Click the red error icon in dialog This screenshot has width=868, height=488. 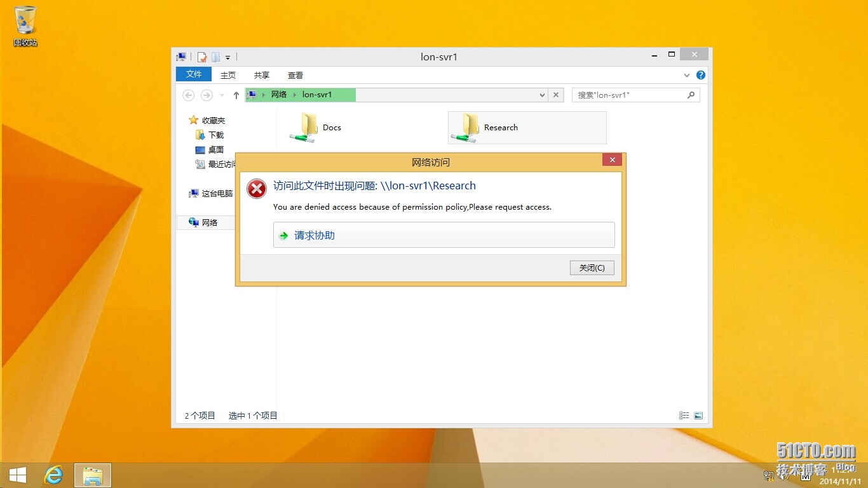[x=257, y=188]
